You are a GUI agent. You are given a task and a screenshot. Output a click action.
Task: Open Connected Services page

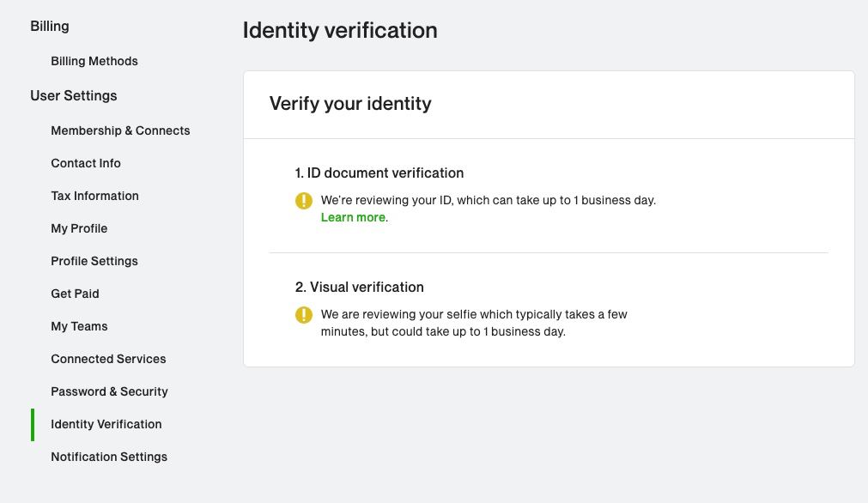point(108,359)
